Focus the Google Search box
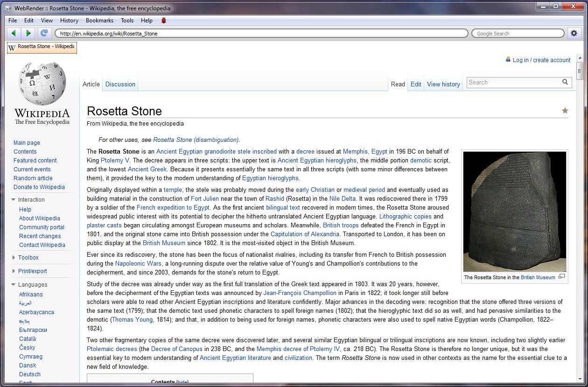The height and width of the screenshot is (387, 588). (x=518, y=34)
